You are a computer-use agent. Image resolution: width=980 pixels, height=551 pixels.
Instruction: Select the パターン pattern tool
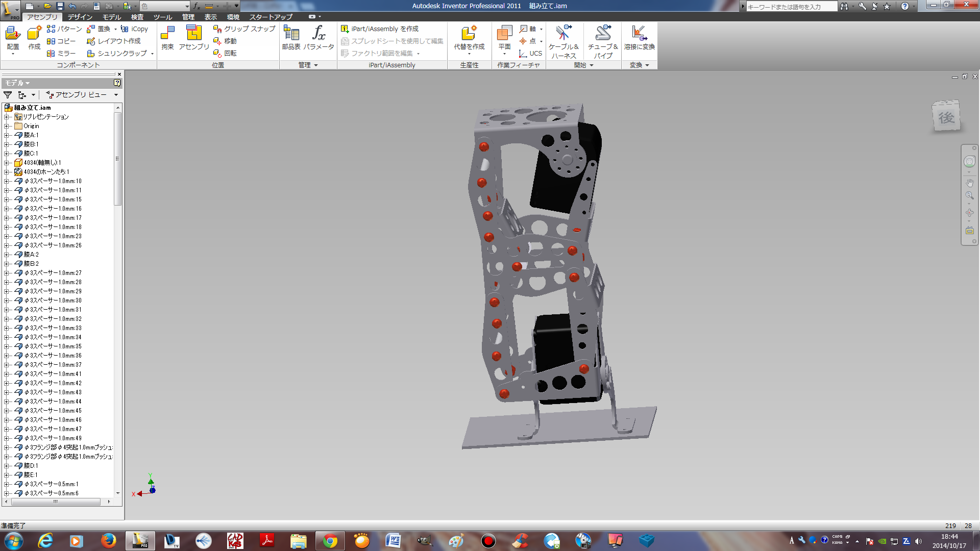tap(64, 29)
